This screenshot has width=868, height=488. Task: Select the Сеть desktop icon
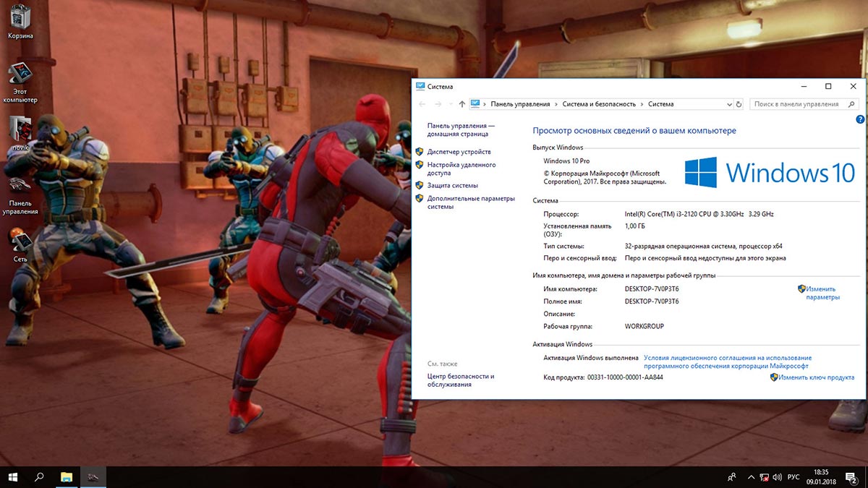20,245
